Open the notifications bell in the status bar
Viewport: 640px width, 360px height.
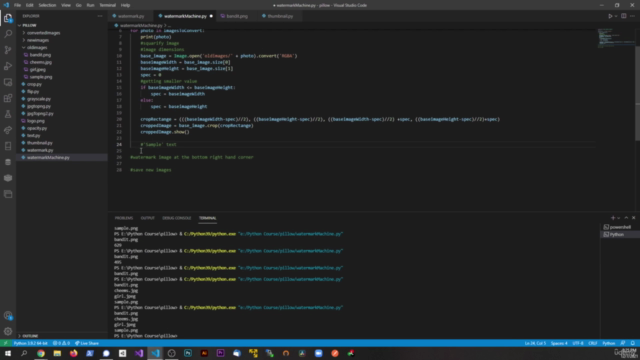tap(633, 343)
